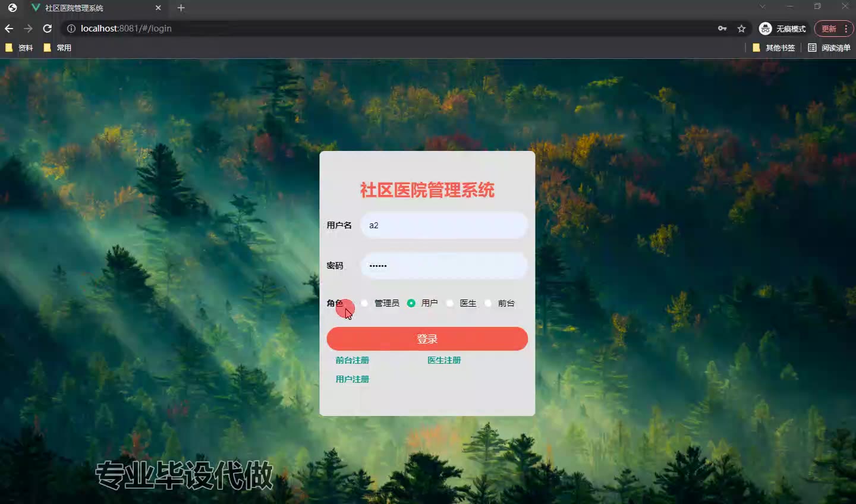Click the 用户名 input field
The width and height of the screenshot is (856, 504).
[x=444, y=225]
